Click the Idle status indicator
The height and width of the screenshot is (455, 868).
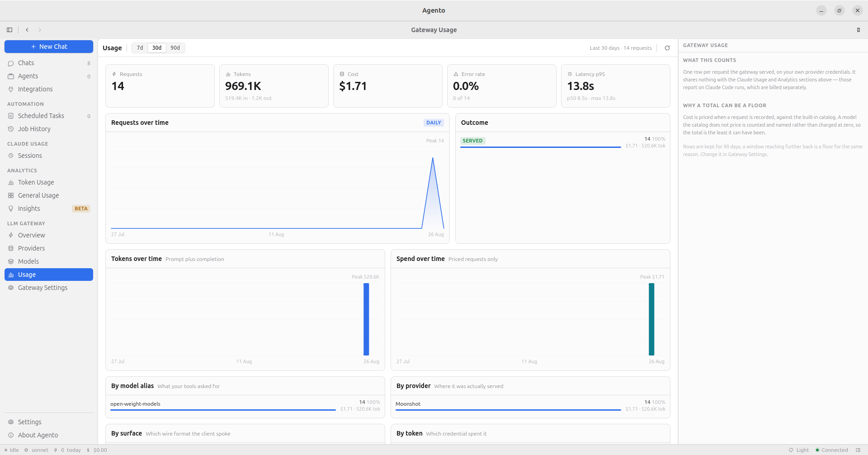point(12,450)
